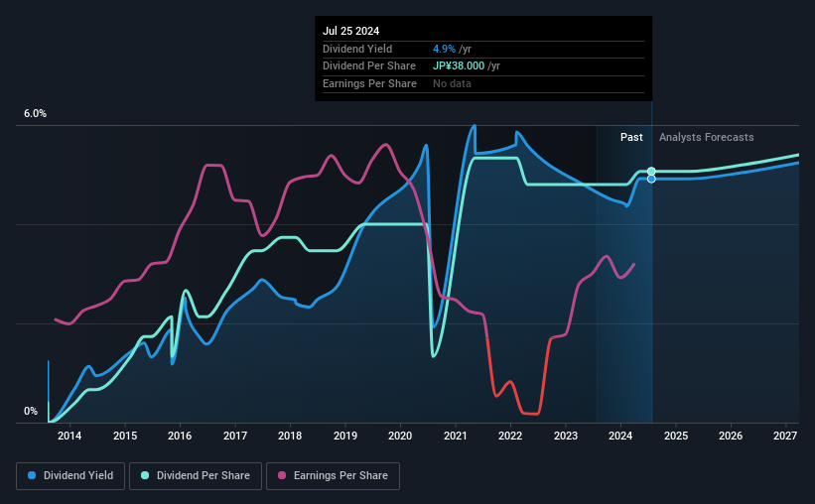Click the teal data point marker at Jul 2024
The width and height of the screenshot is (815, 504).
point(651,172)
